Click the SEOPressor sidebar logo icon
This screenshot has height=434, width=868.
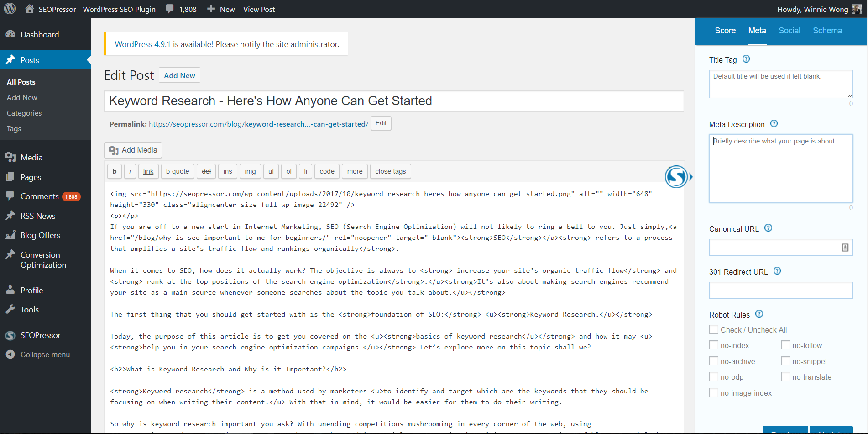(x=10, y=335)
